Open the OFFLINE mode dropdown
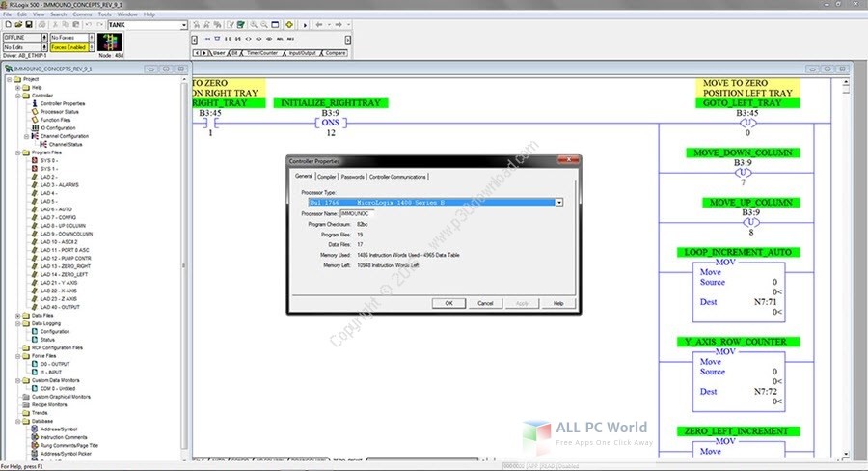Screen dimensions: 868x471 44,38
